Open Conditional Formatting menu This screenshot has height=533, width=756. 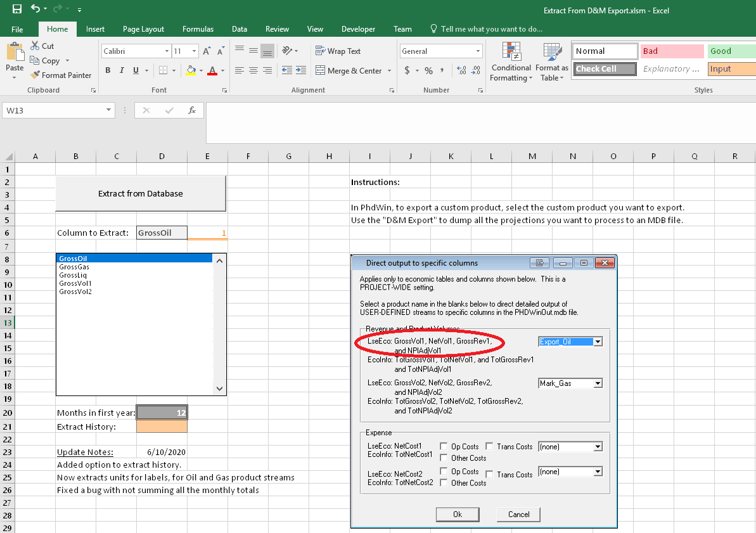pyautogui.click(x=511, y=63)
